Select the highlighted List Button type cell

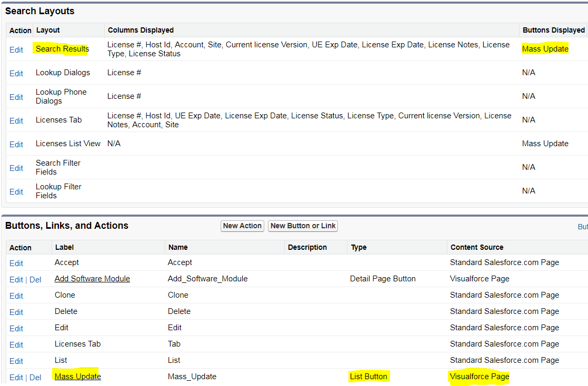368,377
